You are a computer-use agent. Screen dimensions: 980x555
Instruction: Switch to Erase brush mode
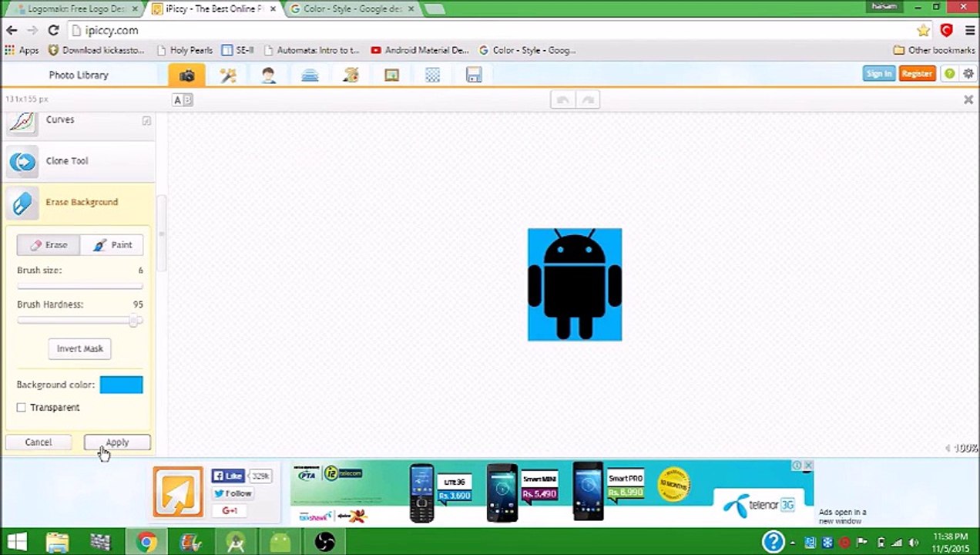[x=49, y=245]
